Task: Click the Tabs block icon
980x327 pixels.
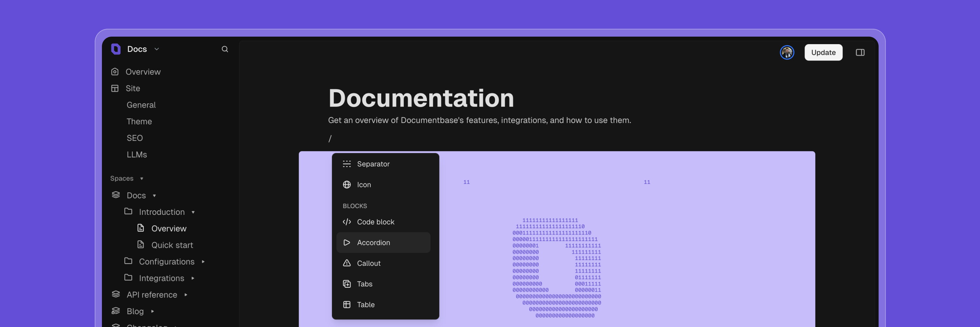Action: tap(347, 284)
